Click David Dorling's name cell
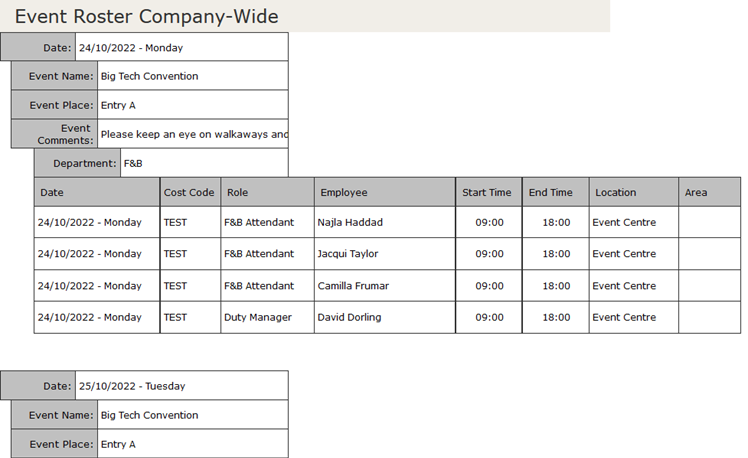Screen dimensions: 748x458 pos(350,317)
